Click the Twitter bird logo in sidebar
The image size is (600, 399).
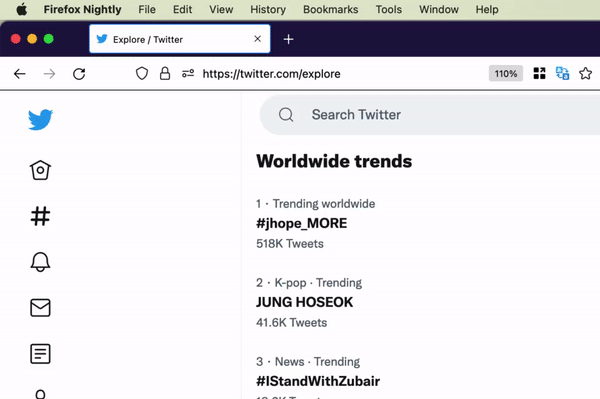[40, 120]
